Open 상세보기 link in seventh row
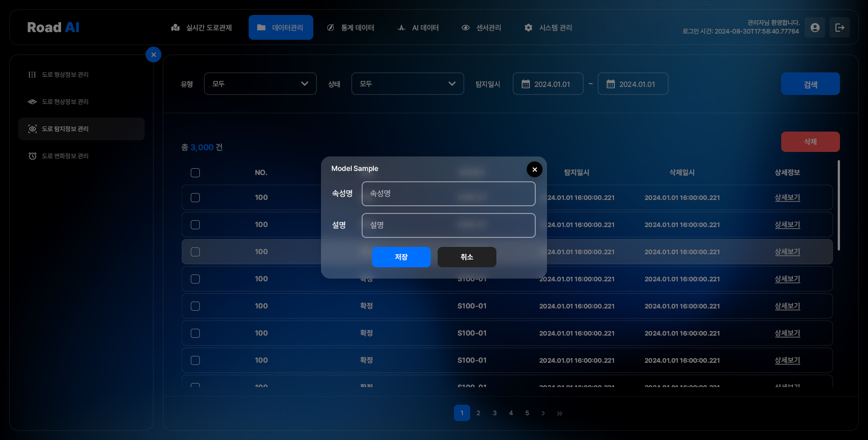Viewport: 868px width, 440px height. [x=787, y=360]
